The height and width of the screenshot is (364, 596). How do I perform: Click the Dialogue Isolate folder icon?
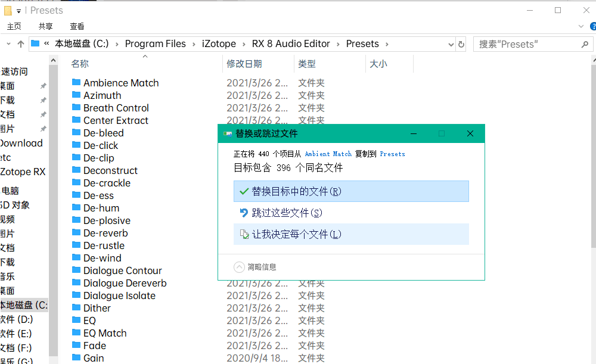coord(76,295)
